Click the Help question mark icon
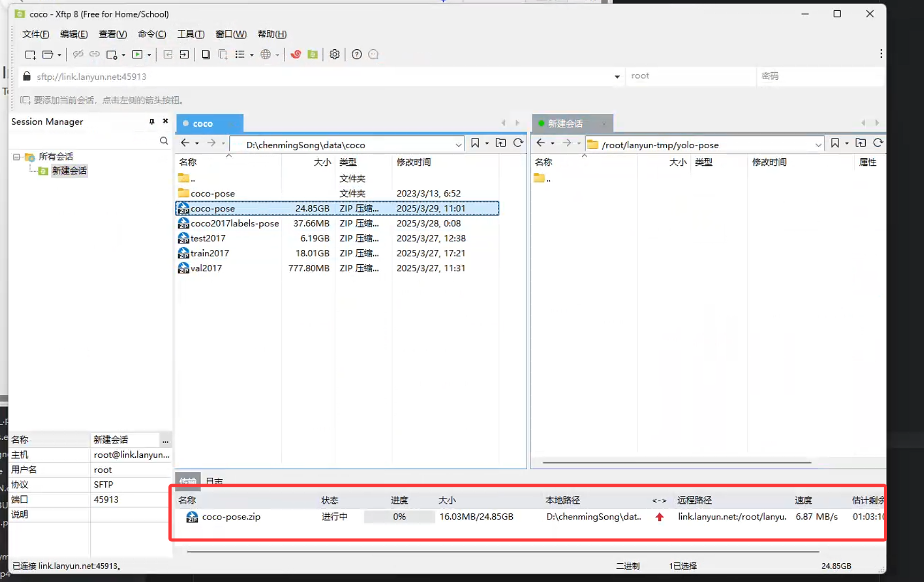Screen dimensions: 924x582 (357, 55)
